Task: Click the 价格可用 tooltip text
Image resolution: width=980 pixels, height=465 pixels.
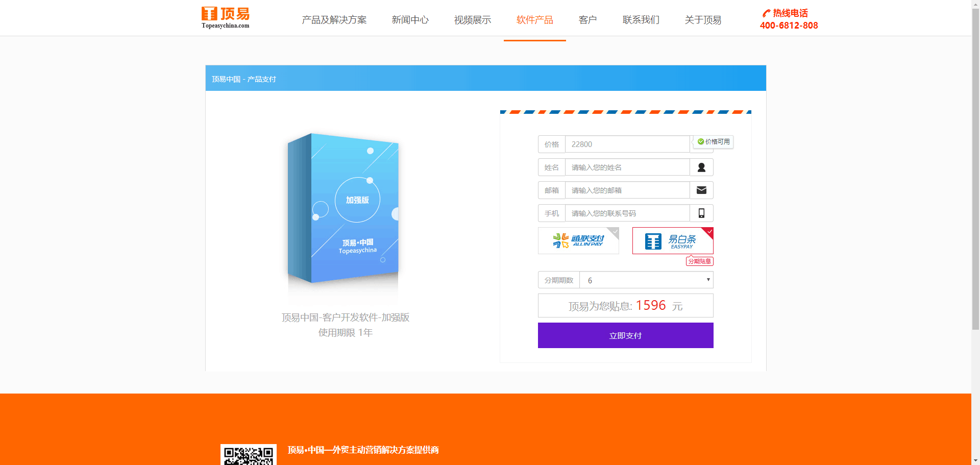Action: point(718,142)
